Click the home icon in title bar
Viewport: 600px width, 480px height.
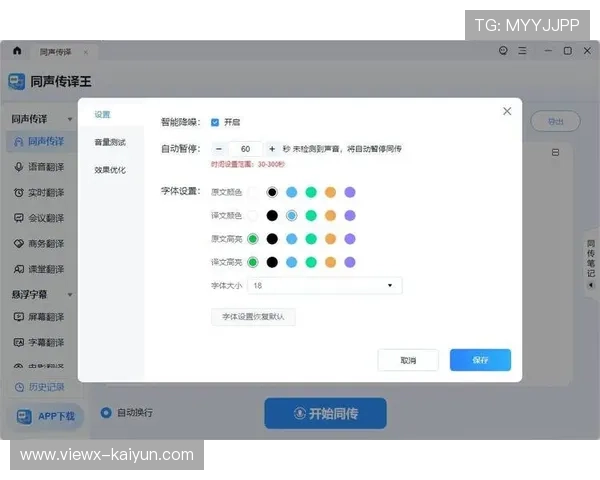tap(17, 51)
